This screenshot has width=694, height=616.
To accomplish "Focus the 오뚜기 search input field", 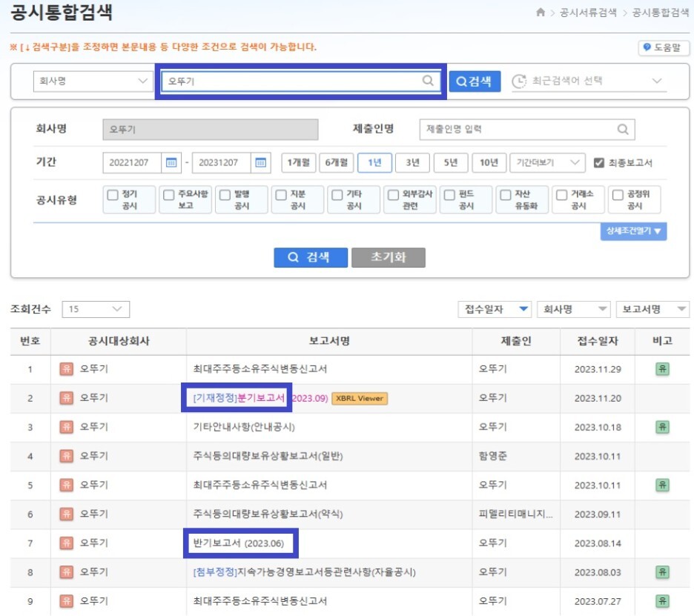I will [301, 81].
